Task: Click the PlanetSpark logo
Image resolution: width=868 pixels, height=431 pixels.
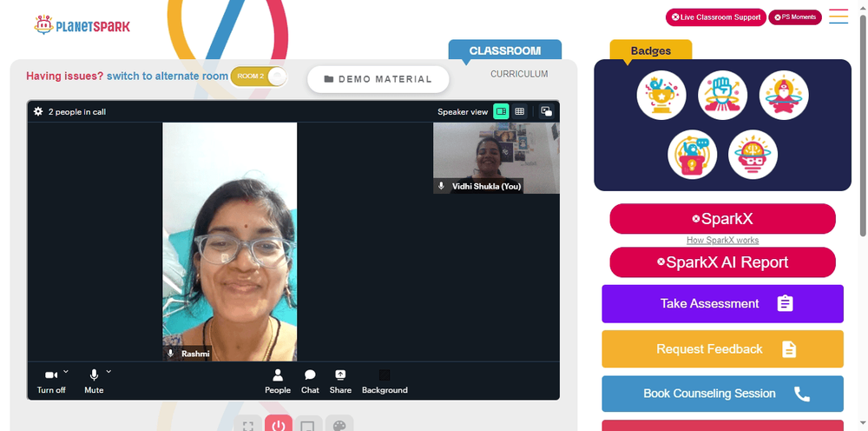Action: (x=82, y=25)
